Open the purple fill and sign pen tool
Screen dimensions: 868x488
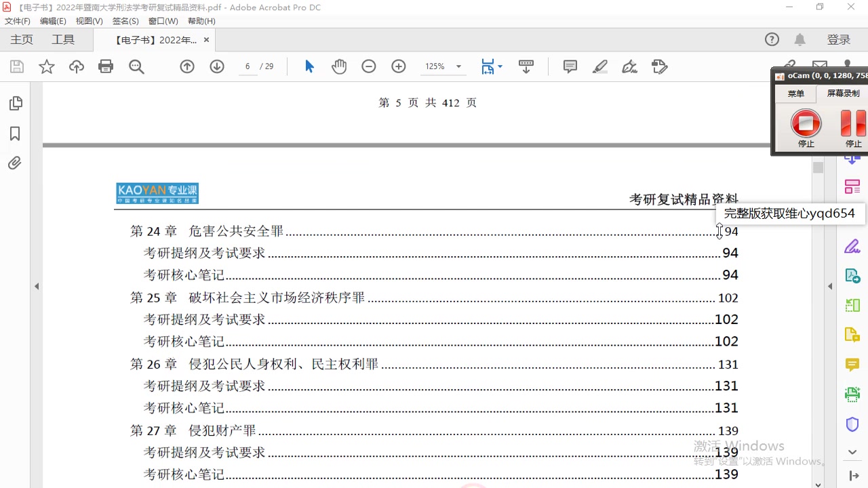(852, 246)
